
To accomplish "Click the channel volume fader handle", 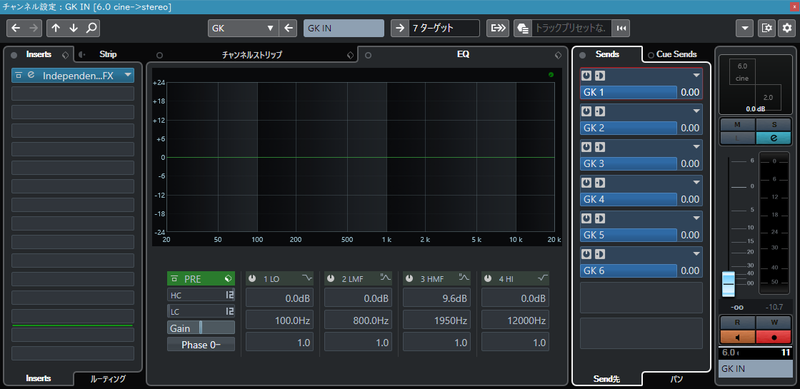I will click(x=728, y=284).
